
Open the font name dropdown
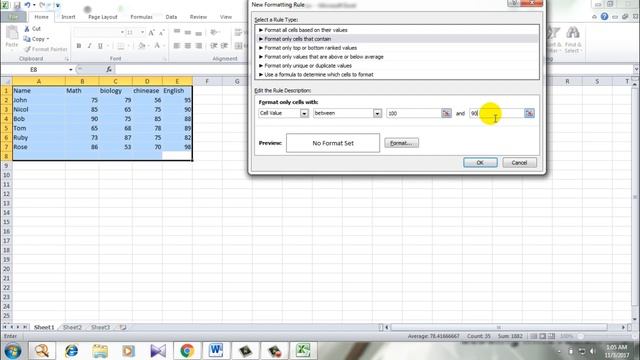(x=122, y=32)
